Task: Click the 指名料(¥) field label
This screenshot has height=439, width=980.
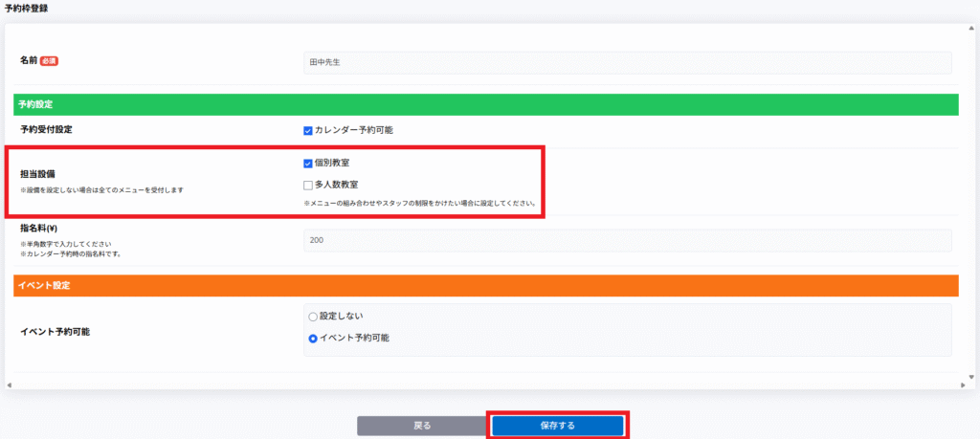Action: (x=41, y=229)
